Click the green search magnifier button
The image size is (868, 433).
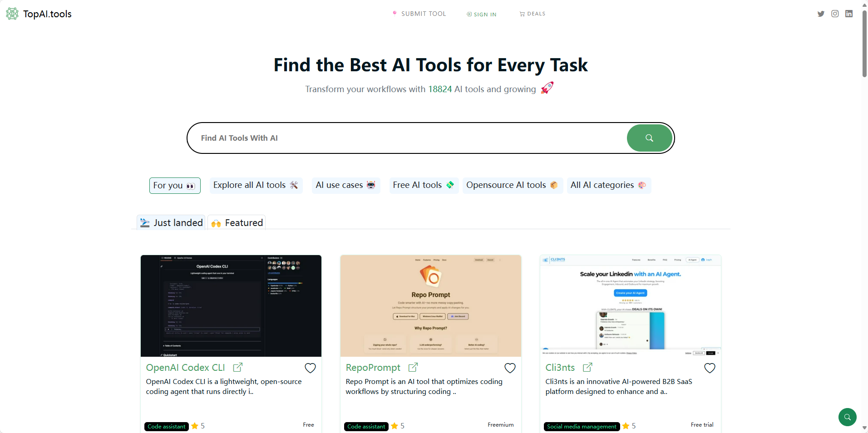point(649,138)
